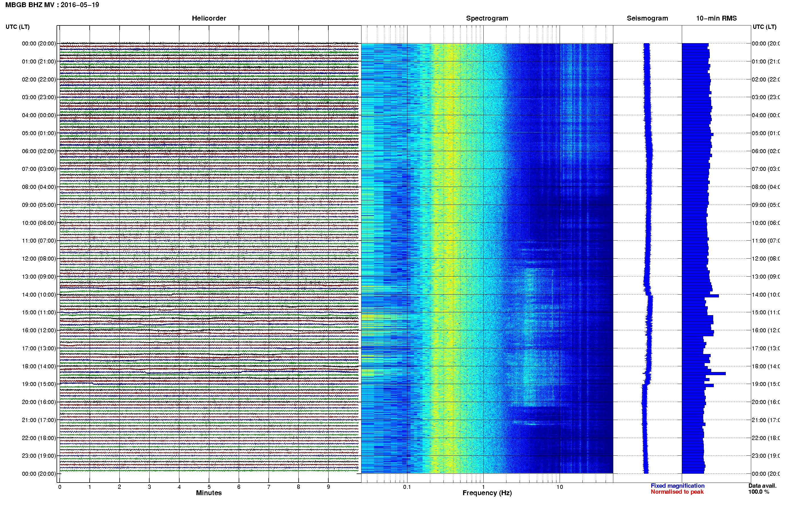Click the left axis label "16:00 (12:00)"
This screenshot has height=508, width=812.
(x=39, y=330)
